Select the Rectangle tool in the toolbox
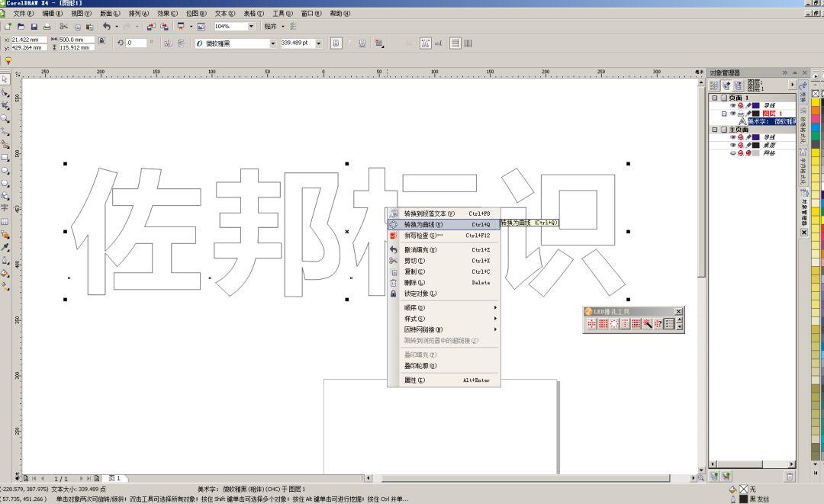The width and height of the screenshot is (824, 504). point(5,158)
